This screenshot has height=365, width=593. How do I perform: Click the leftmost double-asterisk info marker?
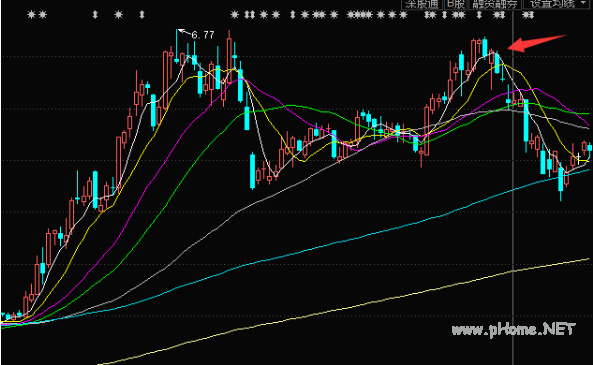click(37, 15)
